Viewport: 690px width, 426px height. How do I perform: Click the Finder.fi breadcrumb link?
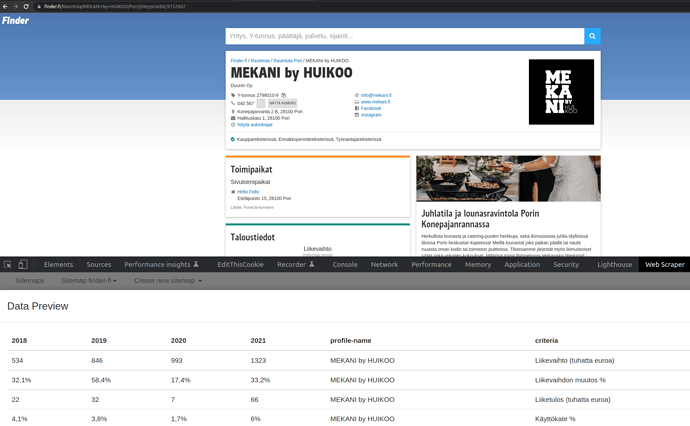[239, 61]
